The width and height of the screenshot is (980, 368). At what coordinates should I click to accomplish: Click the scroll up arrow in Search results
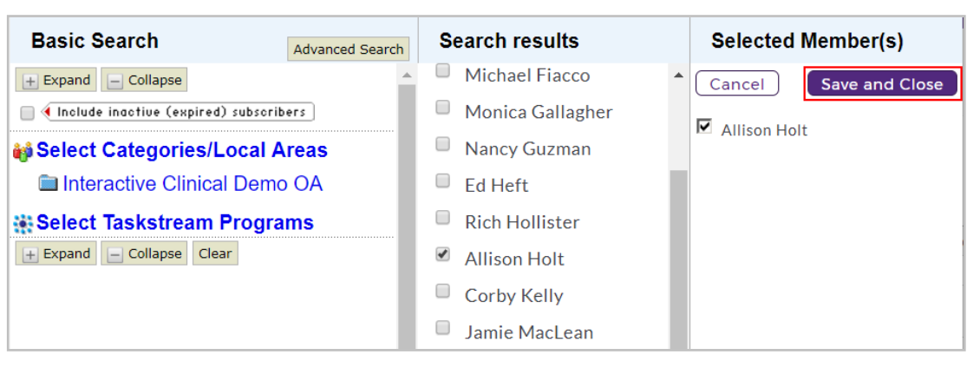coord(678,76)
